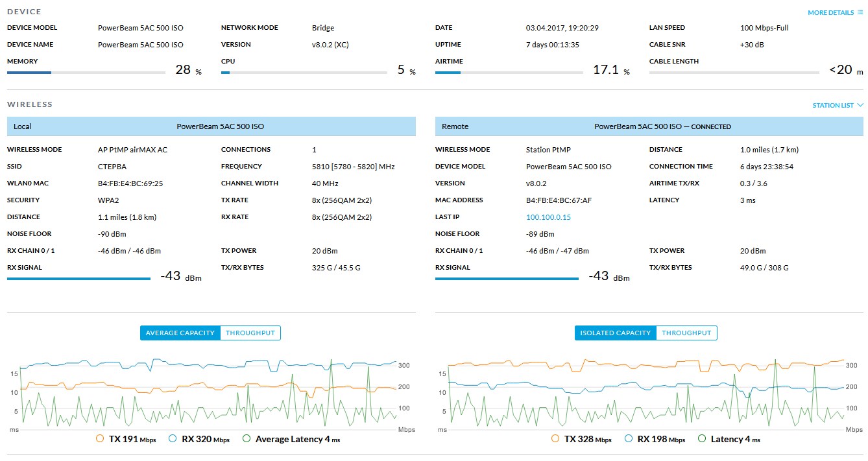The height and width of the screenshot is (461, 868).
Task: Click the network mode value Bridge
Action: (x=323, y=28)
